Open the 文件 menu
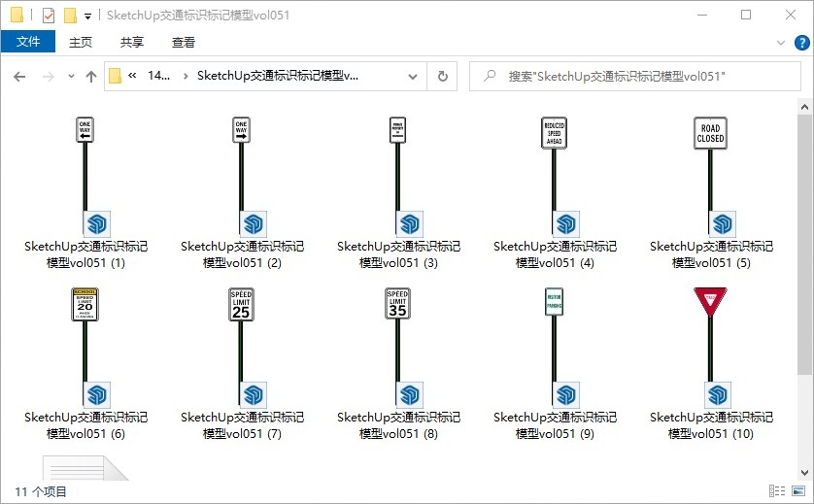 pos(28,42)
